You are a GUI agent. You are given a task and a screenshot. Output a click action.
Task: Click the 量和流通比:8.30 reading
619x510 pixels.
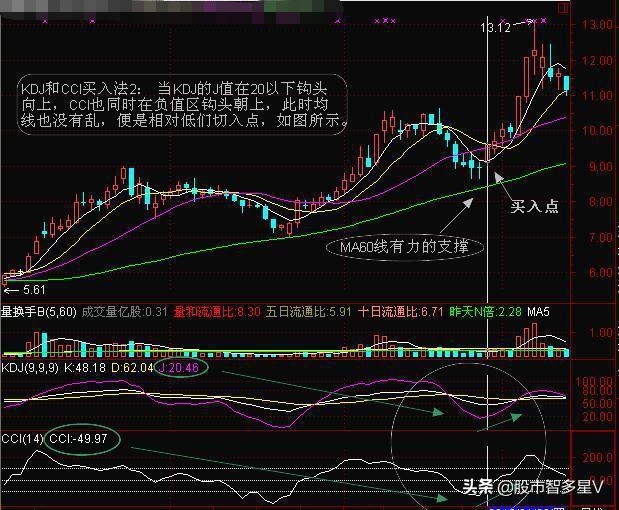point(217,312)
